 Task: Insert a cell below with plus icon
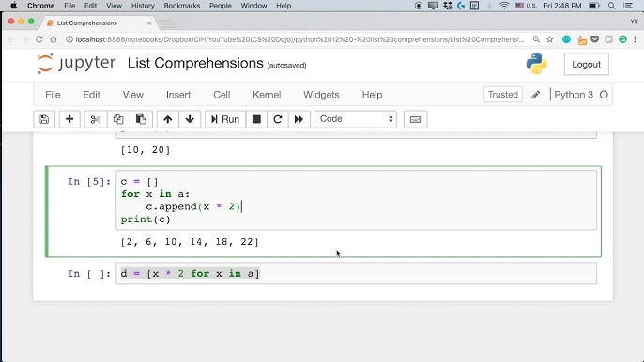coord(69,119)
